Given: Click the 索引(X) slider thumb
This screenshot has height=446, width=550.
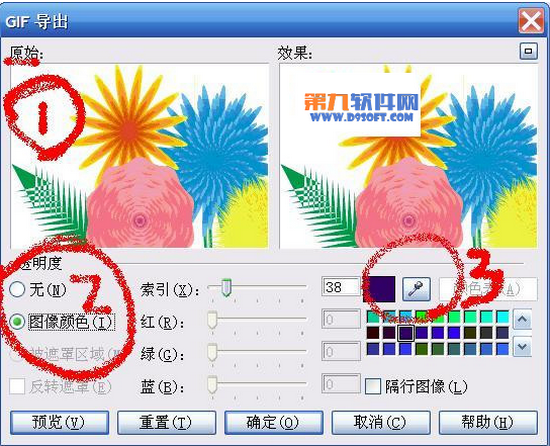Looking at the screenshot, I should coord(227,287).
